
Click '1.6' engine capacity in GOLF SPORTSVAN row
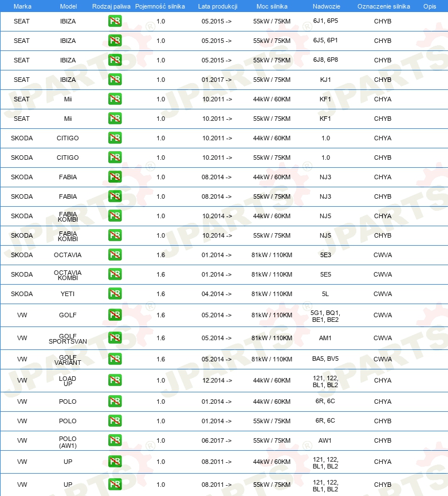click(x=161, y=338)
